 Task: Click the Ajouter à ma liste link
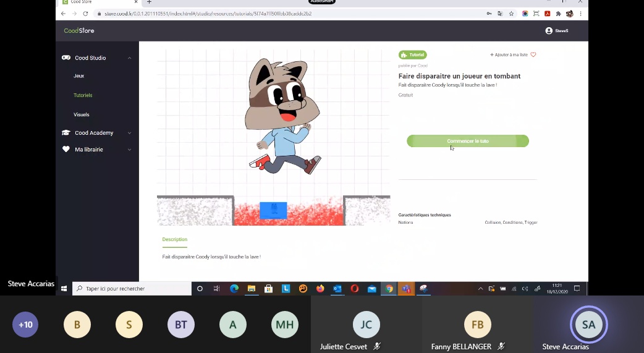point(509,55)
